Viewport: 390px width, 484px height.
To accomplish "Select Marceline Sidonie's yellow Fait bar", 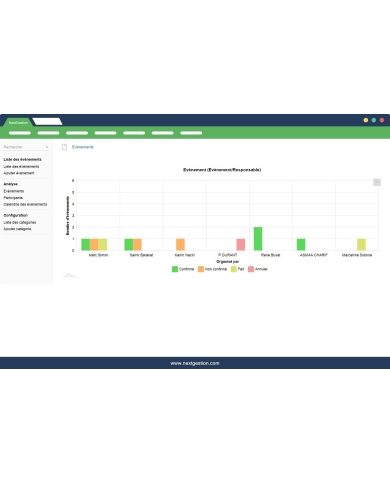I will point(361,244).
